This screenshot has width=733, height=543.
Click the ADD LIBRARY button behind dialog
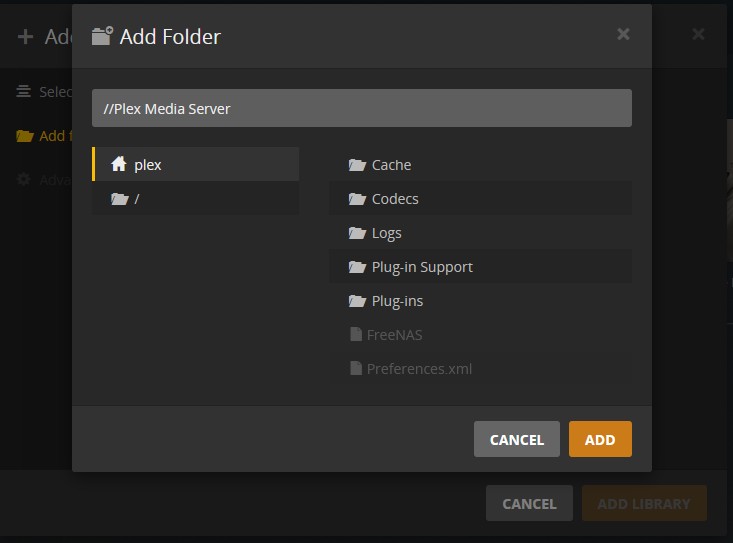point(644,503)
